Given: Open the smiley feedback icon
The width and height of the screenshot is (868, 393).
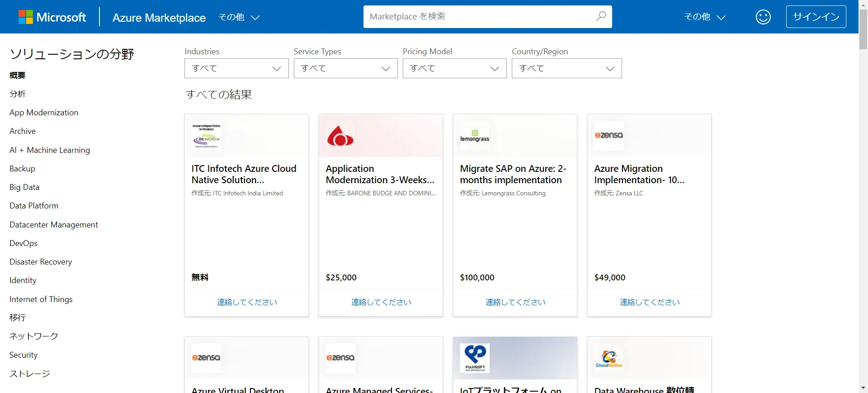Looking at the screenshot, I should (763, 17).
